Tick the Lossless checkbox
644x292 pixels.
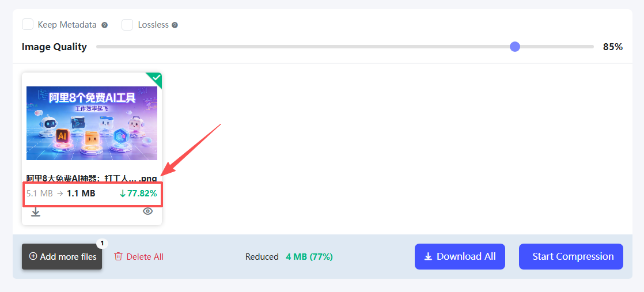(127, 25)
